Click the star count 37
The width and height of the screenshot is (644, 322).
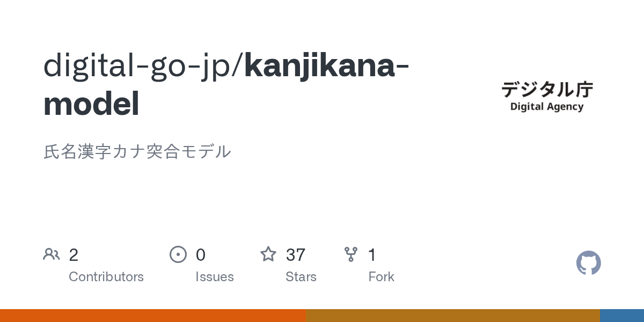296,254
